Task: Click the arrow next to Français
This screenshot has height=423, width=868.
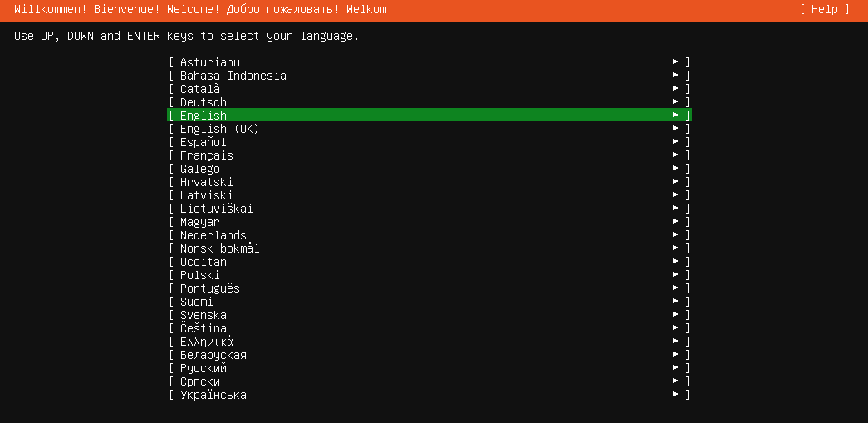Action: 676,155
